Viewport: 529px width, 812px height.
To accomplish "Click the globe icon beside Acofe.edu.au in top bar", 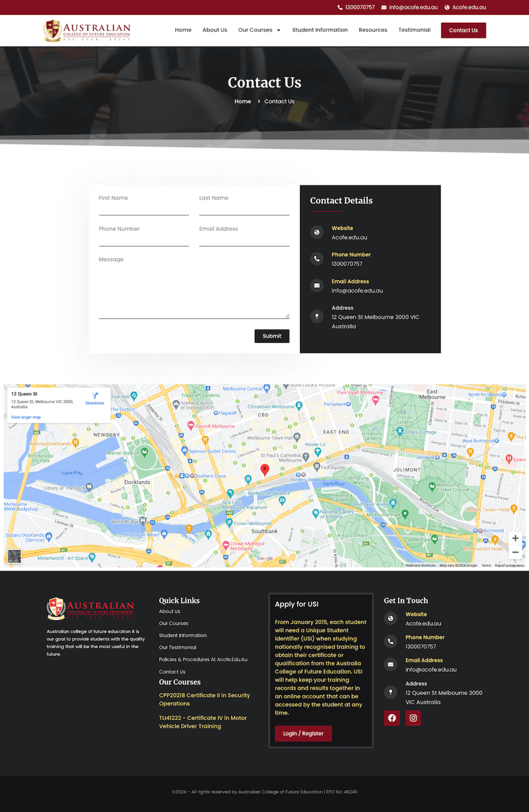I will pyautogui.click(x=447, y=7).
